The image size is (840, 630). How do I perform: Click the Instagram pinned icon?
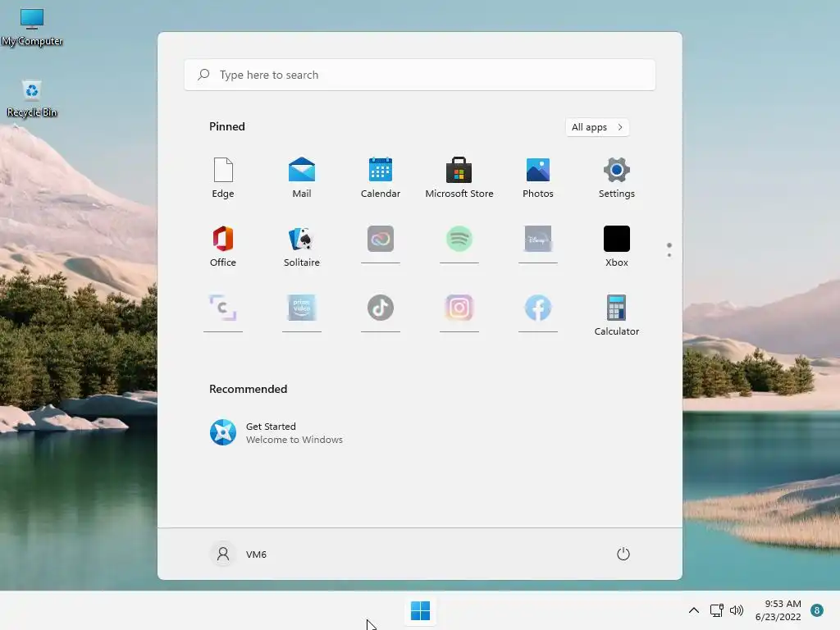pos(459,308)
